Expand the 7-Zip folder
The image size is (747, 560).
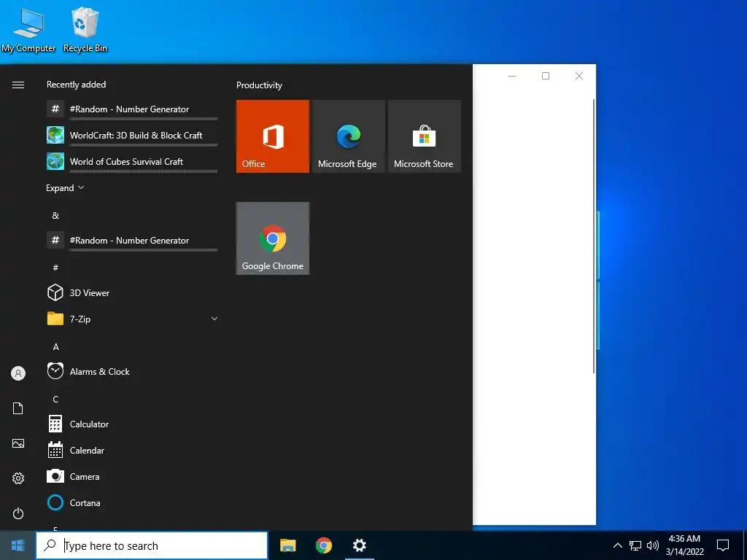tap(133, 319)
